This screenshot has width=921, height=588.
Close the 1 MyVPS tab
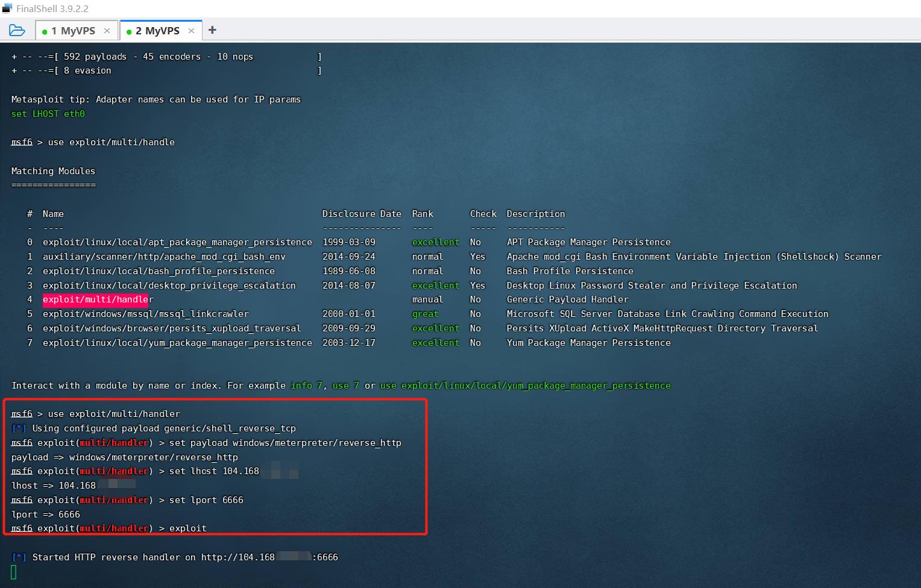pos(107,31)
